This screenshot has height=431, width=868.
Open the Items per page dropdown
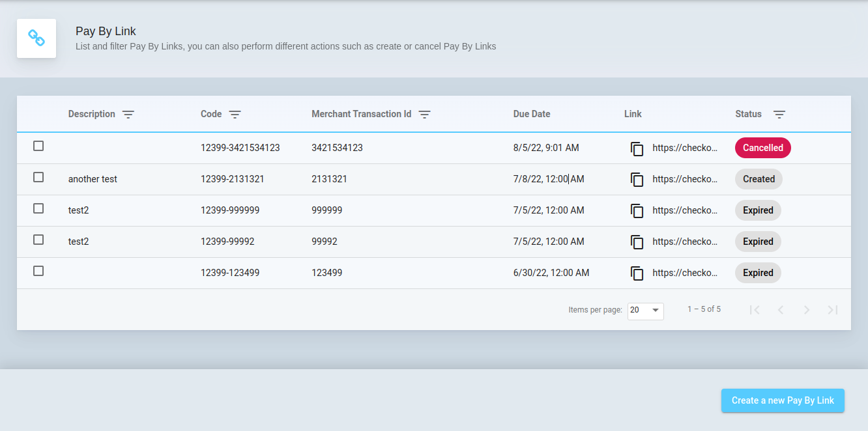point(645,311)
